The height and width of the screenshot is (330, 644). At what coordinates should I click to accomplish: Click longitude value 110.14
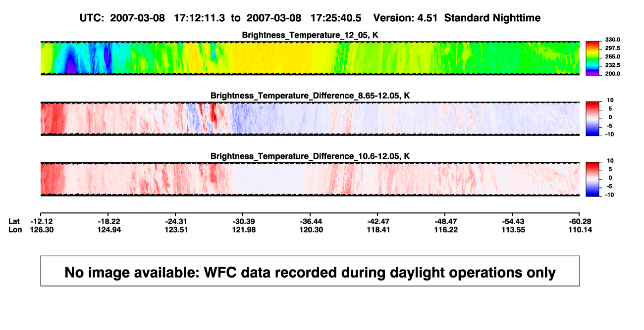click(581, 230)
